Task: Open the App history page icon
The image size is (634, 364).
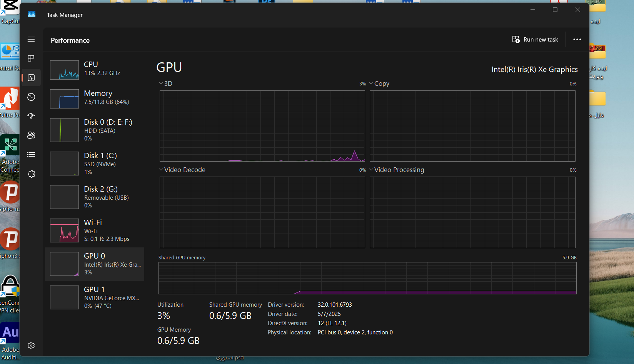Action: tap(31, 97)
